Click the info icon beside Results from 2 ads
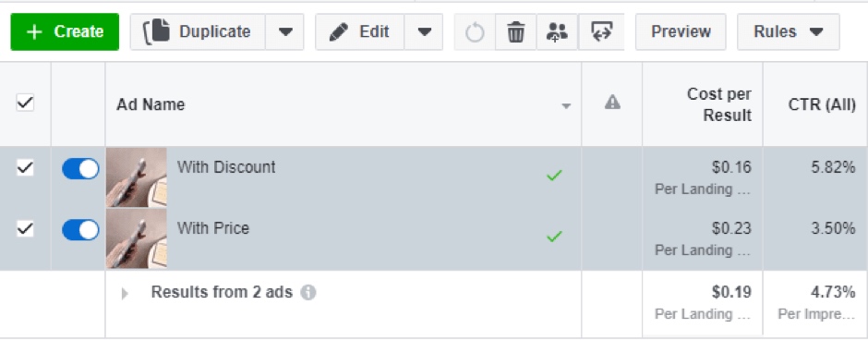 [x=308, y=292]
